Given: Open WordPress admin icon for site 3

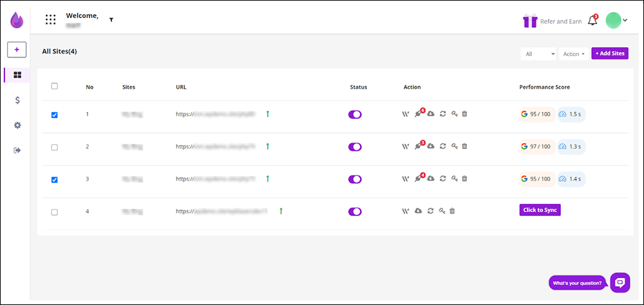Looking at the screenshot, I should [405, 179].
